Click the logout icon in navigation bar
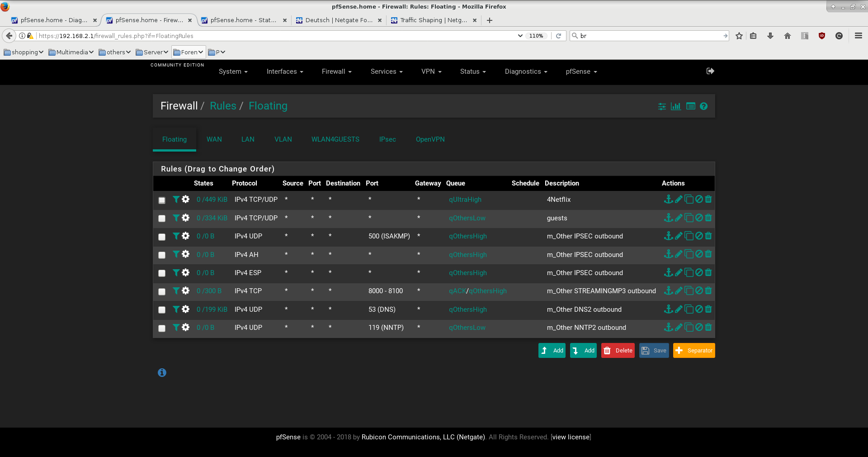 (x=710, y=71)
